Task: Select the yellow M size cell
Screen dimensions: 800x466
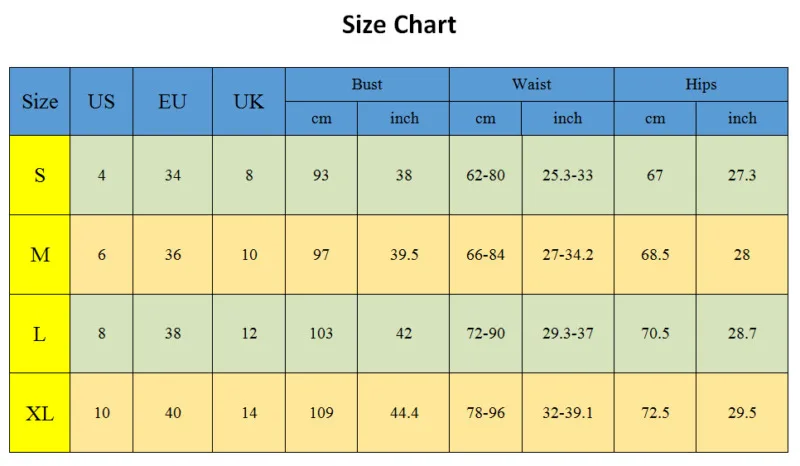Action: point(40,255)
